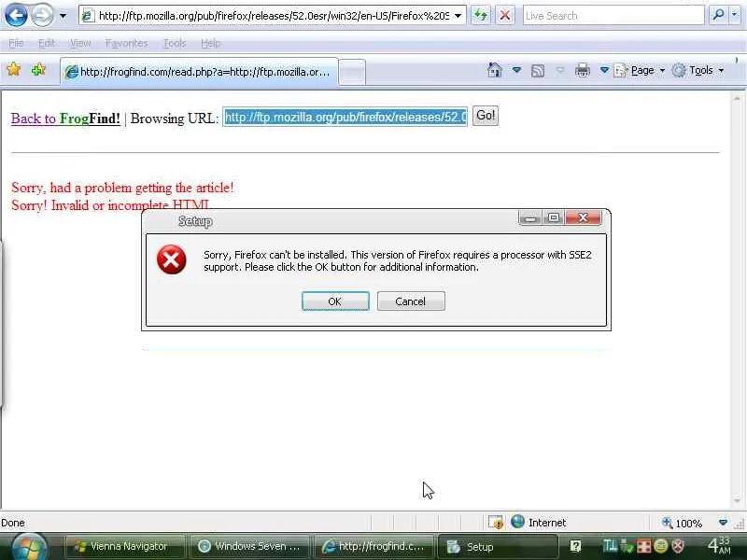Switch to Setup taskbar button
The height and width of the screenshot is (560, 747).
tap(498, 546)
